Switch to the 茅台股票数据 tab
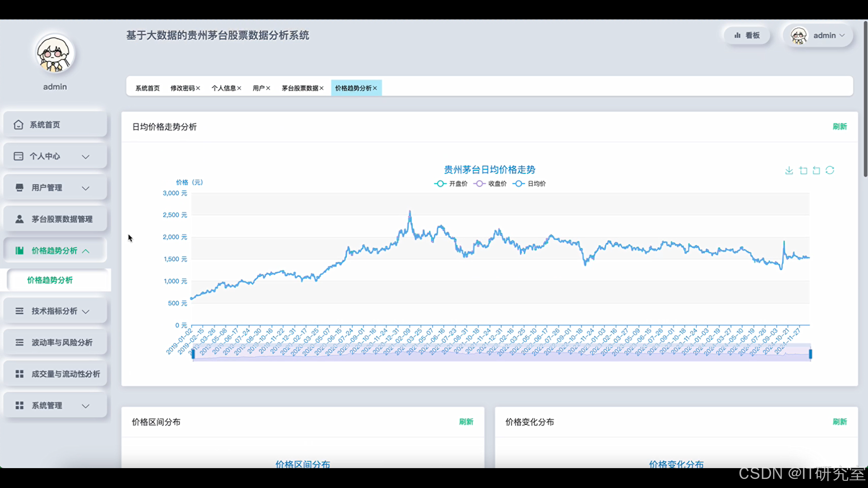The height and width of the screenshot is (488, 868). coord(300,88)
